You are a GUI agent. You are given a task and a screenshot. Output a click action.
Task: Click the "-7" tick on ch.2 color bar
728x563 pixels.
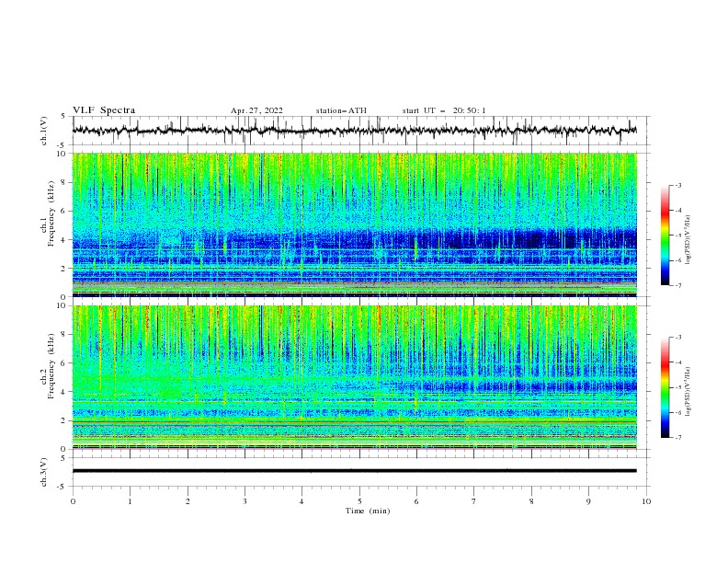678,438
